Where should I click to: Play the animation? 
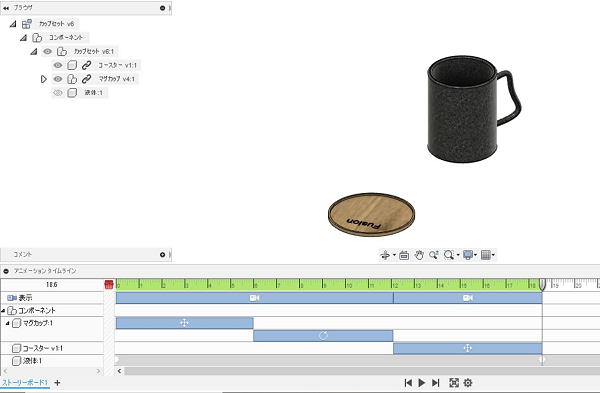(422, 383)
